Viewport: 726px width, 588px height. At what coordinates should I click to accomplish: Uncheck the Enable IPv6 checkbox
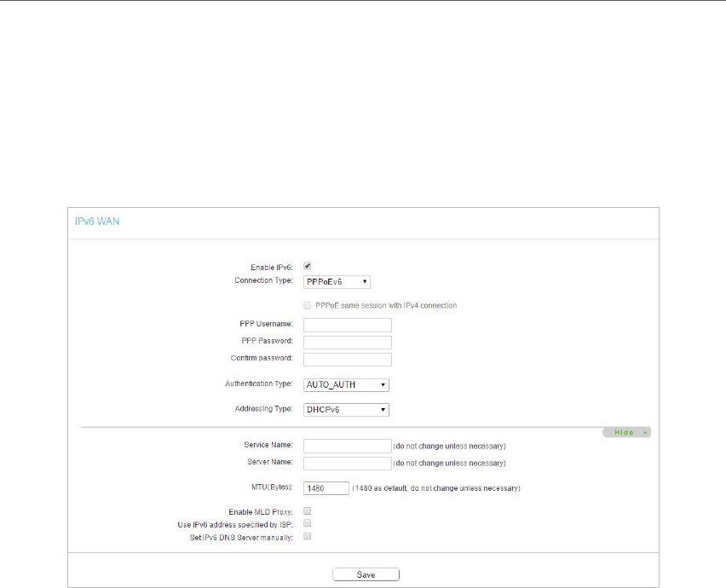[x=307, y=266]
